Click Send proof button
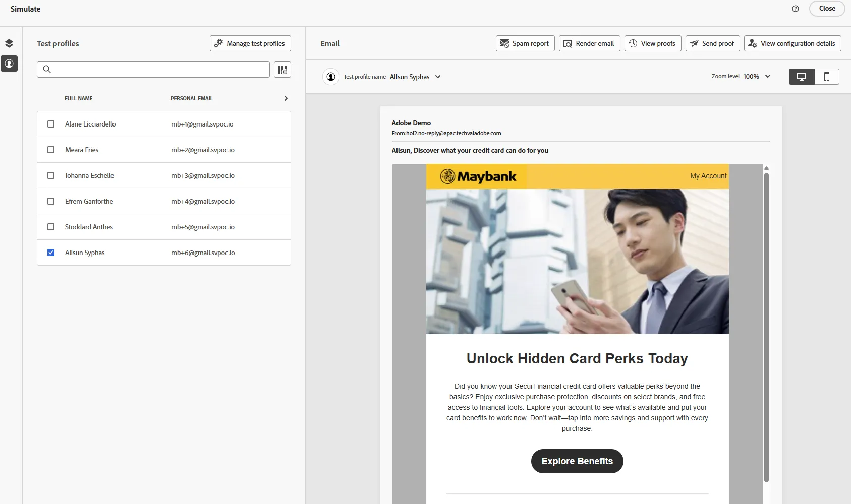The image size is (851, 504). (x=713, y=43)
